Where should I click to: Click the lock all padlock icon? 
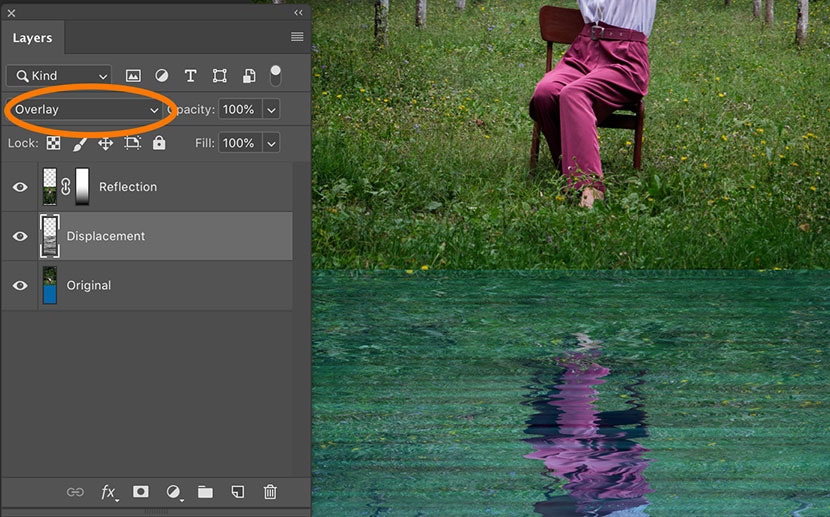(x=159, y=143)
